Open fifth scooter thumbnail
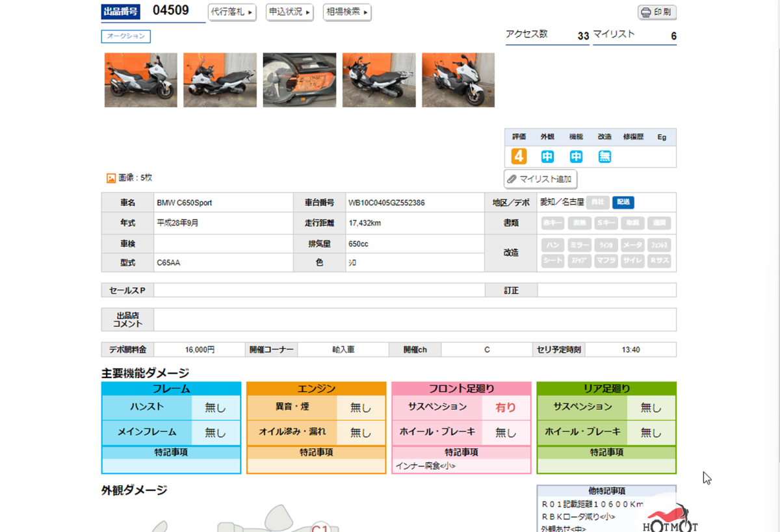 458,80
